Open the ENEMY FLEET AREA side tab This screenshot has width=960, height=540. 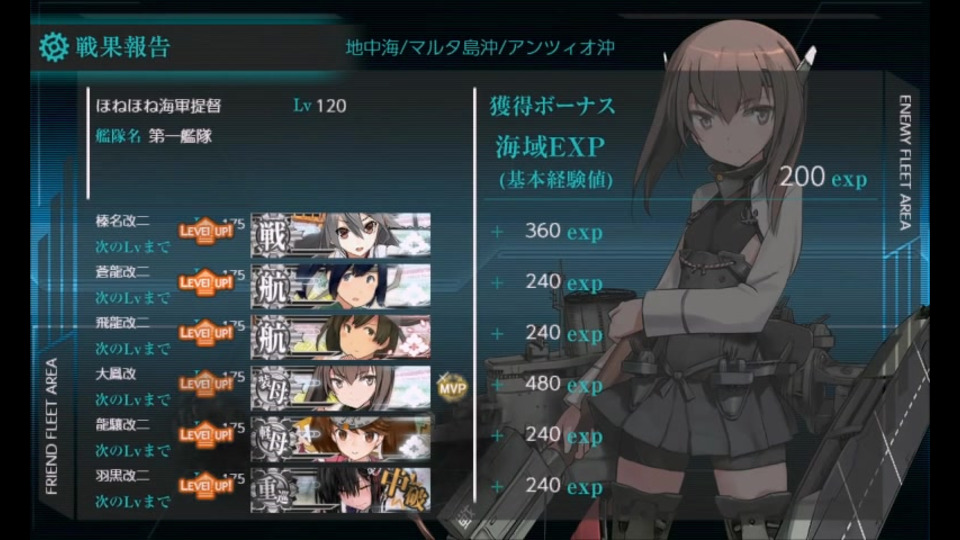pyautogui.click(x=905, y=162)
